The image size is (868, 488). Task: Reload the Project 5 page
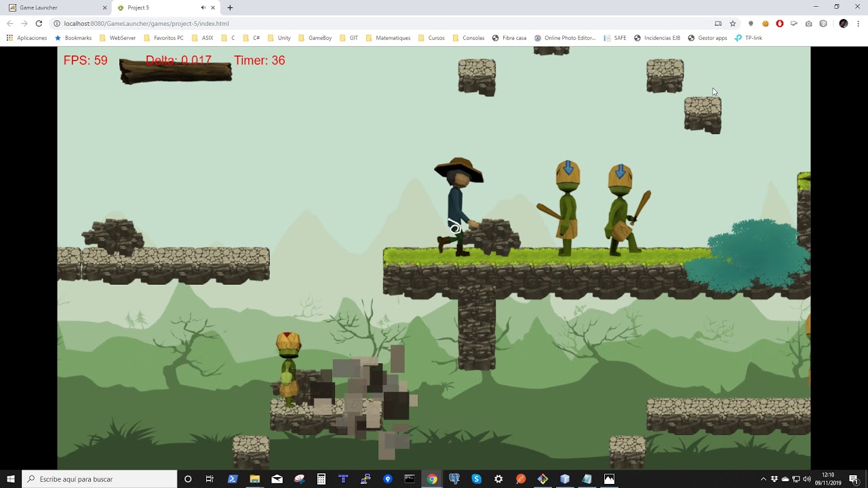tap(39, 23)
